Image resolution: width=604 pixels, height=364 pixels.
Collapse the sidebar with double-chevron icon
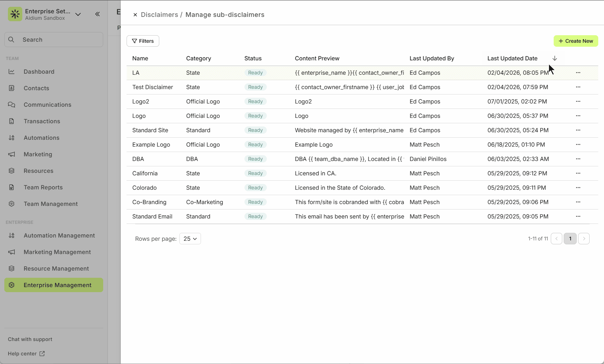(x=97, y=14)
